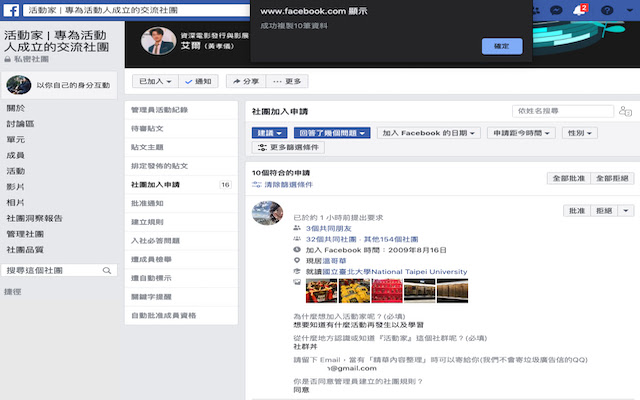Screen dimensions: 640x400
Task: Click 溫哥華 location link
Action: click(334, 261)
